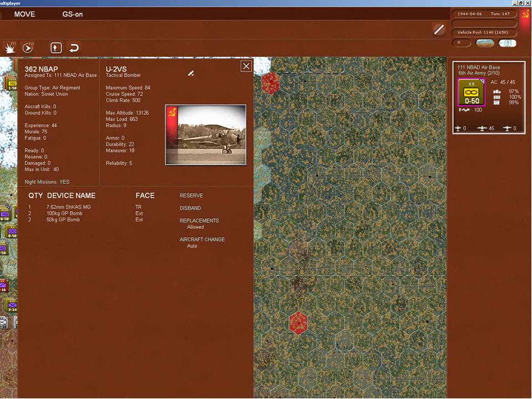Screen dimensions: 532x399
Task: Toggle the GS-on ground support setting
Action: click(x=72, y=14)
